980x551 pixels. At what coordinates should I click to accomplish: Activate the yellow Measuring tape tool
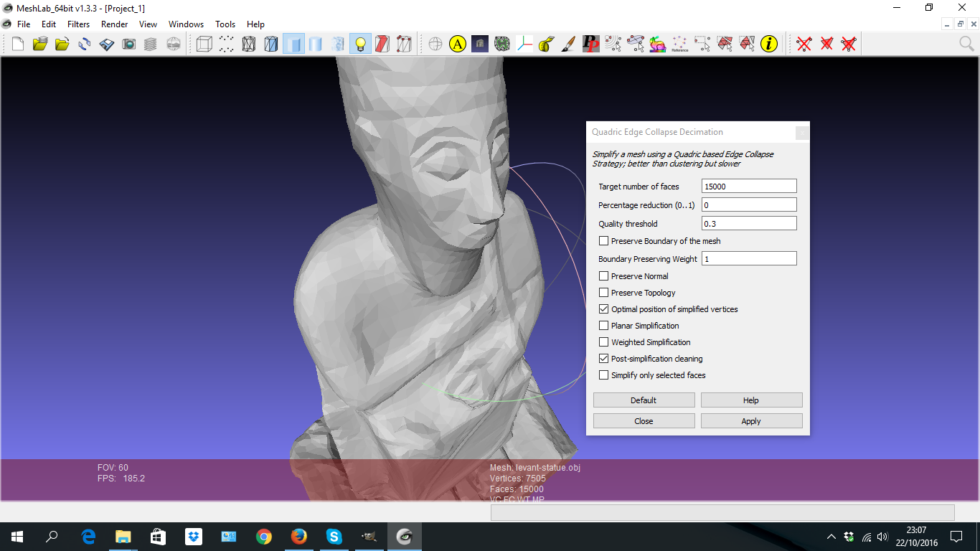point(546,44)
